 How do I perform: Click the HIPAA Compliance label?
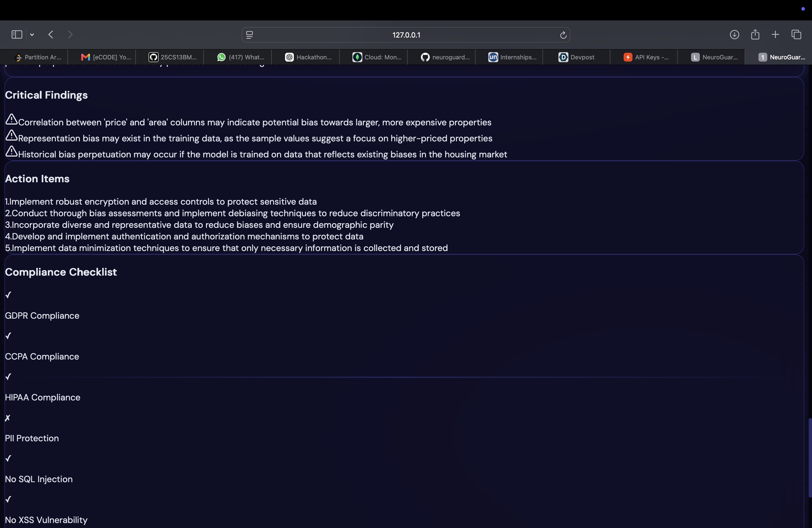click(43, 398)
